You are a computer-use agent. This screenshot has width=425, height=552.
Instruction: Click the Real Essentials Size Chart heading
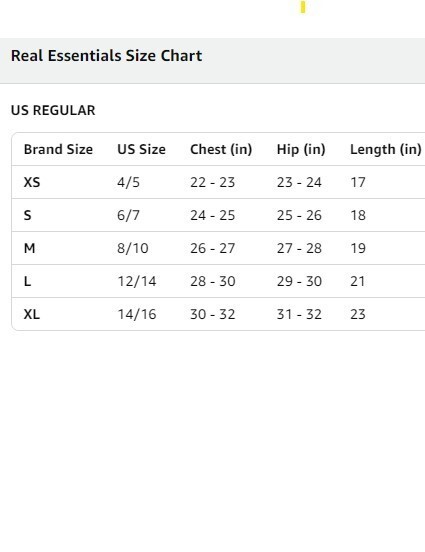106,56
